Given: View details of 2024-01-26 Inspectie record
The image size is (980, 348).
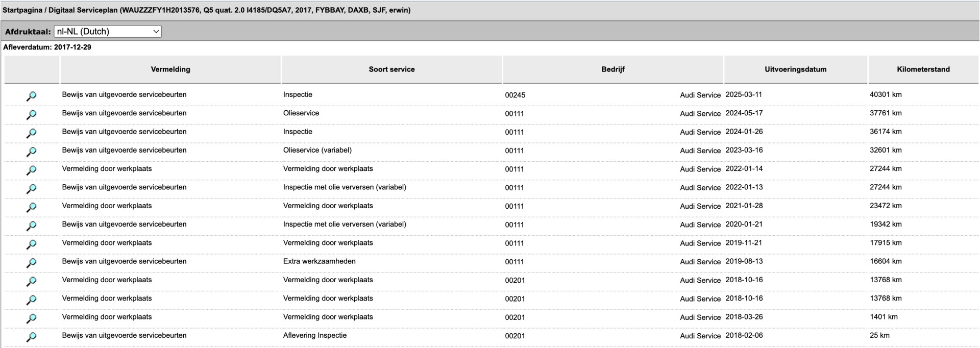Looking at the screenshot, I should 31,133.
